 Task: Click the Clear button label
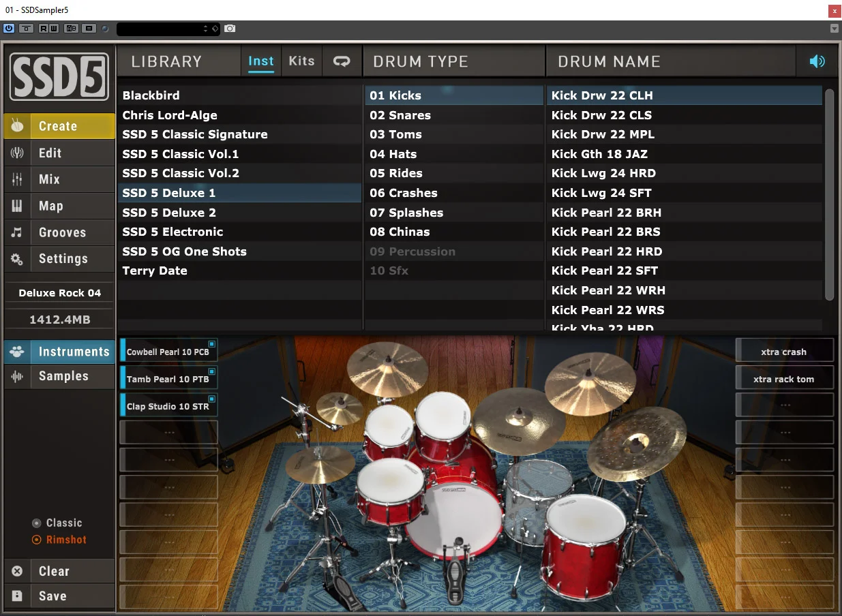pos(54,572)
